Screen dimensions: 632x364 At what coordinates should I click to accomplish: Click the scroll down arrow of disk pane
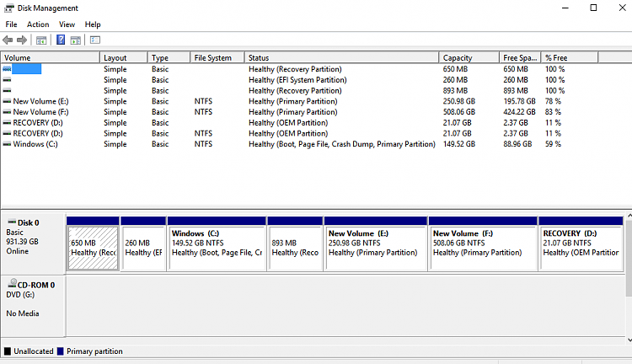point(629,340)
